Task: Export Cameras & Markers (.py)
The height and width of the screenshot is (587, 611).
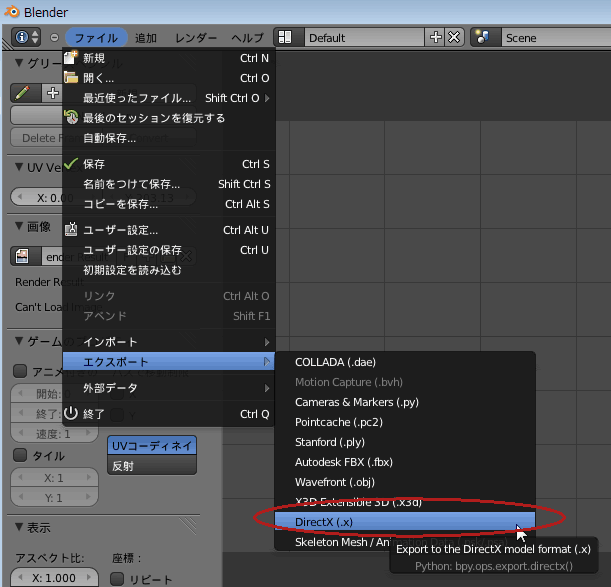Action: [x=405, y=402]
